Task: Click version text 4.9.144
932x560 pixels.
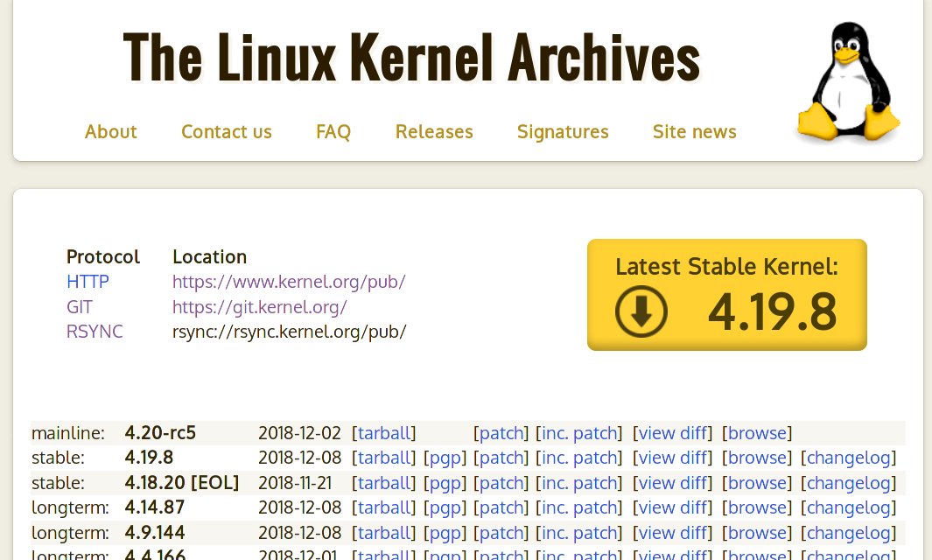Action: point(155,533)
